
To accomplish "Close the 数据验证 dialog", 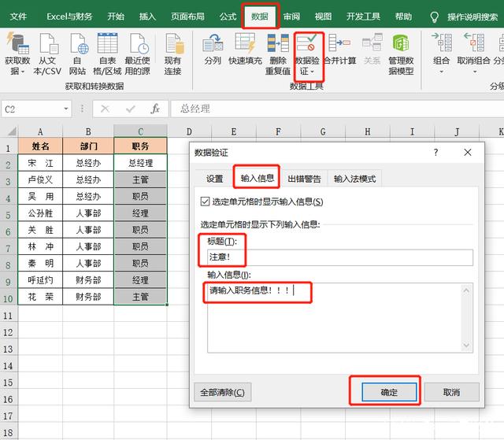I will click(x=468, y=152).
